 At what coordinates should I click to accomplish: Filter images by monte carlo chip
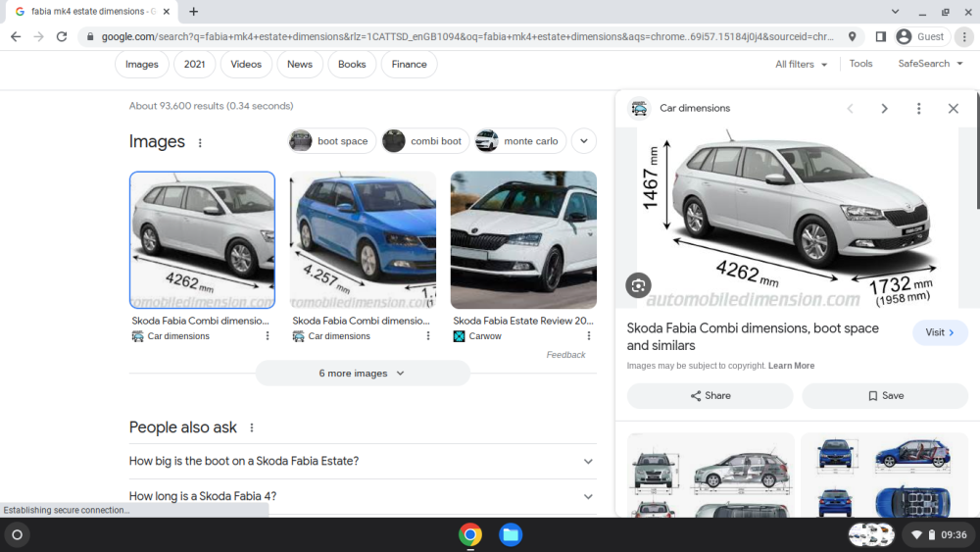click(520, 141)
